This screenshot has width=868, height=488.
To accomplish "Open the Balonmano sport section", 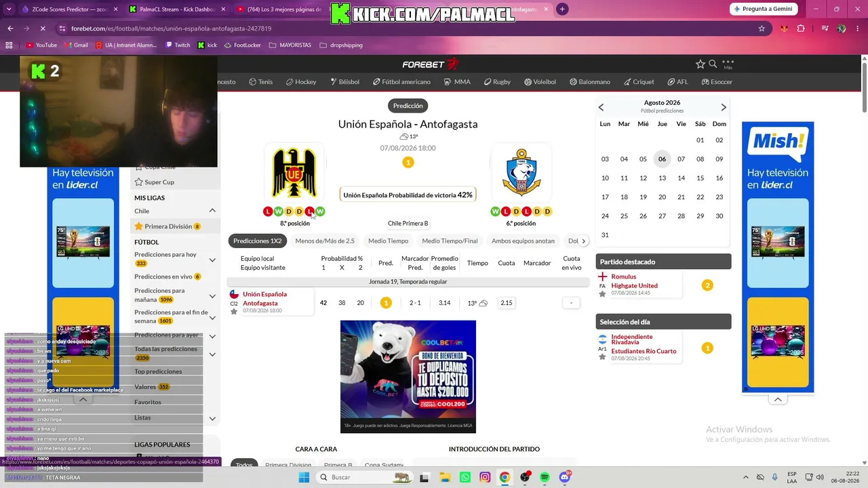I will point(590,82).
